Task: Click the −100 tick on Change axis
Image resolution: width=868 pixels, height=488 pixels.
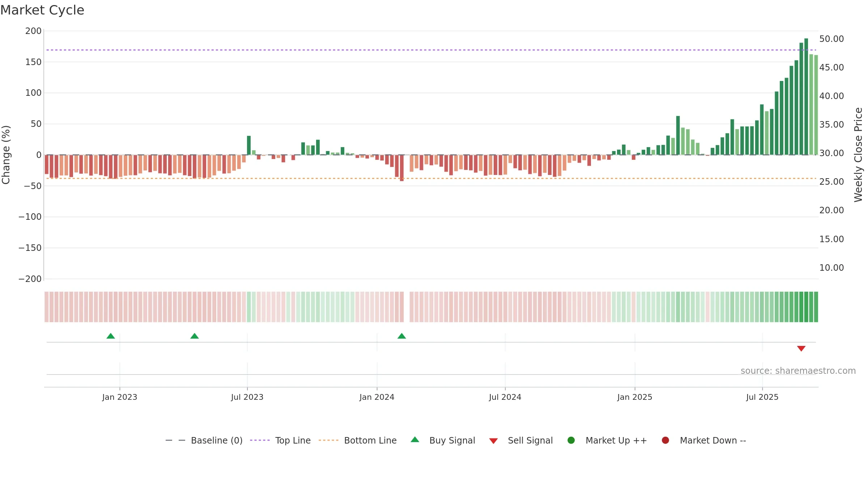Action: pyautogui.click(x=30, y=217)
